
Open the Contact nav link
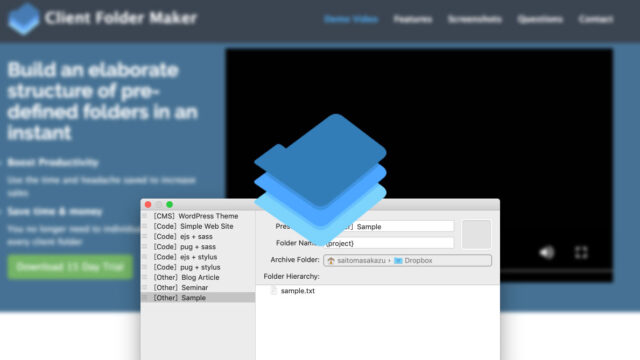point(596,19)
